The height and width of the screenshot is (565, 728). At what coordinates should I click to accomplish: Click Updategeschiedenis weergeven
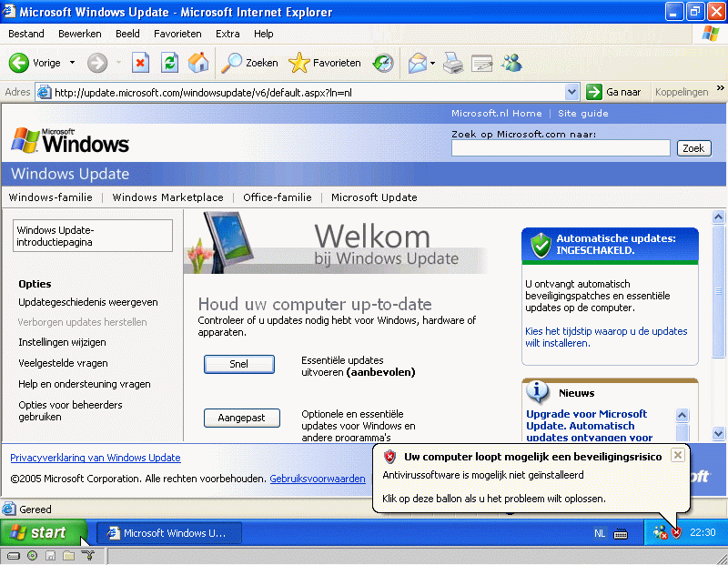(88, 302)
